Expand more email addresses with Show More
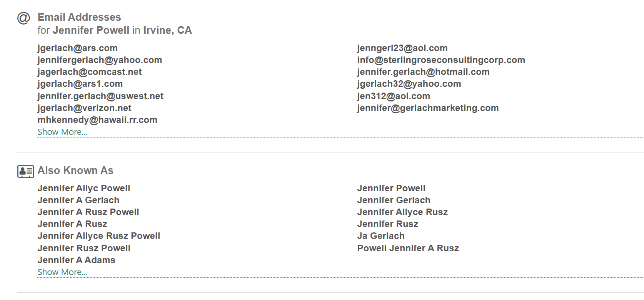 (62, 132)
